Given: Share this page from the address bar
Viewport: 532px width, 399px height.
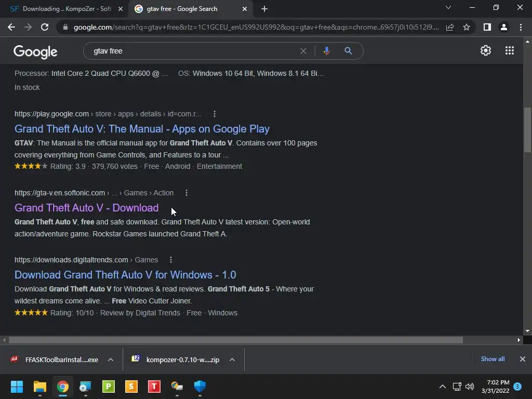Looking at the screenshot, I should [x=450, y=27].
